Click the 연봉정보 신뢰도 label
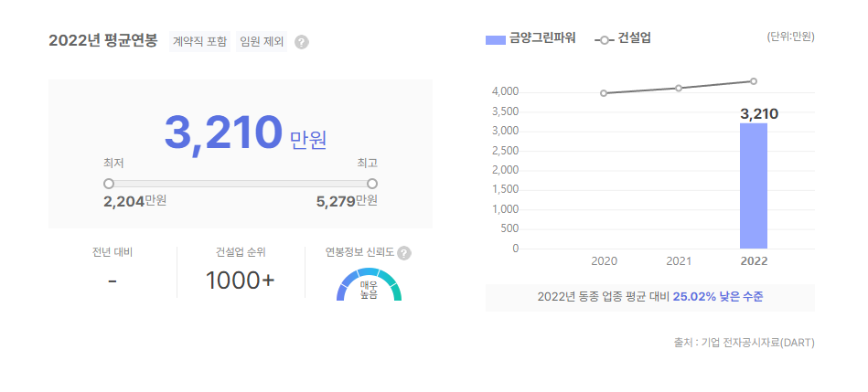This screenshot has height=392, width=868. point(359,253)
